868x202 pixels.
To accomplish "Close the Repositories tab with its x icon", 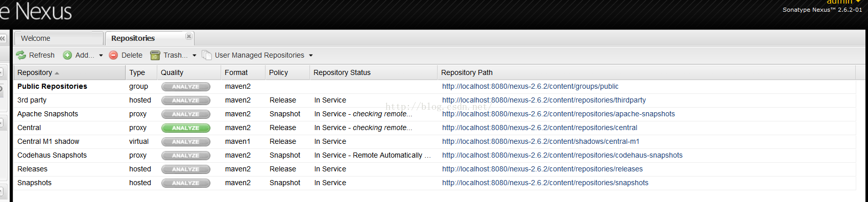I will pos(189,36).
